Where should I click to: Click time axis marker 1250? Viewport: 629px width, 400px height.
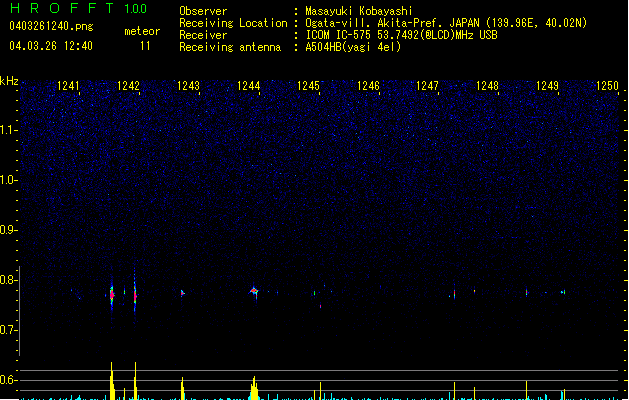607,86
